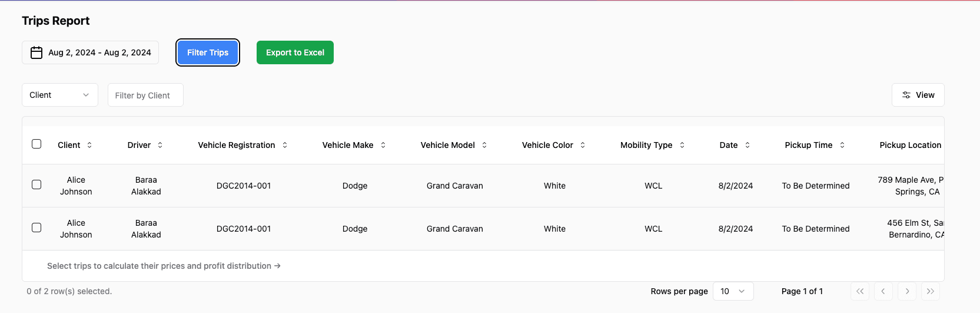This screenshot has width=980, height=313.
Task: Click the calendar icon in date range picker
Action: tap(36, 52)
